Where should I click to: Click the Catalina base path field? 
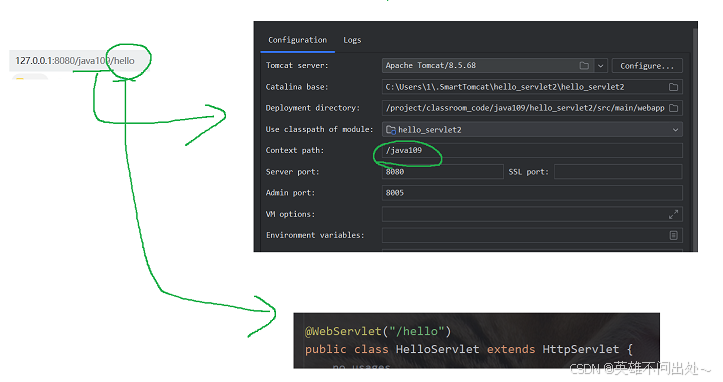coord(532,87)
